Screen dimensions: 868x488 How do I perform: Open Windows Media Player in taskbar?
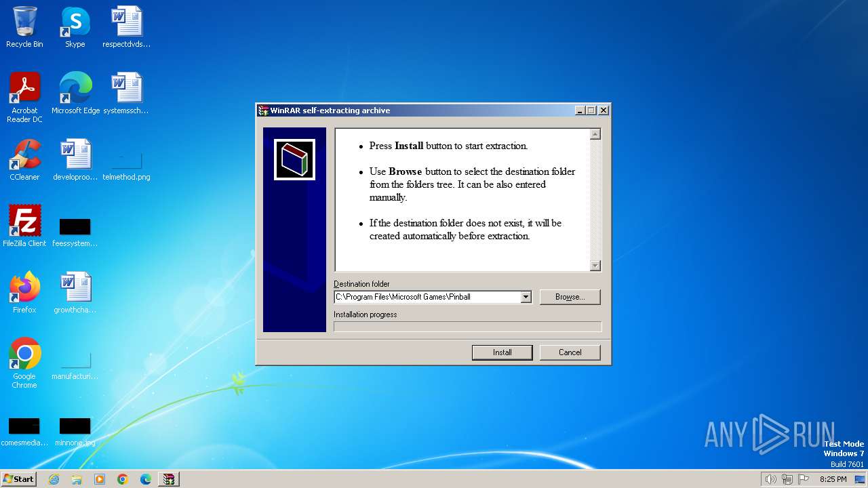(100, 479)
